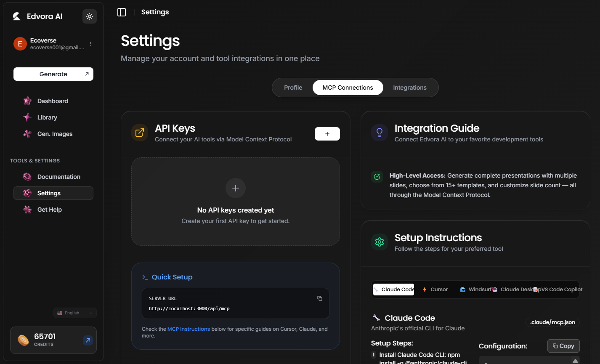Click the Setup Instructions gear icon
This screenshot has width=600, height=364.
(380, 242)
